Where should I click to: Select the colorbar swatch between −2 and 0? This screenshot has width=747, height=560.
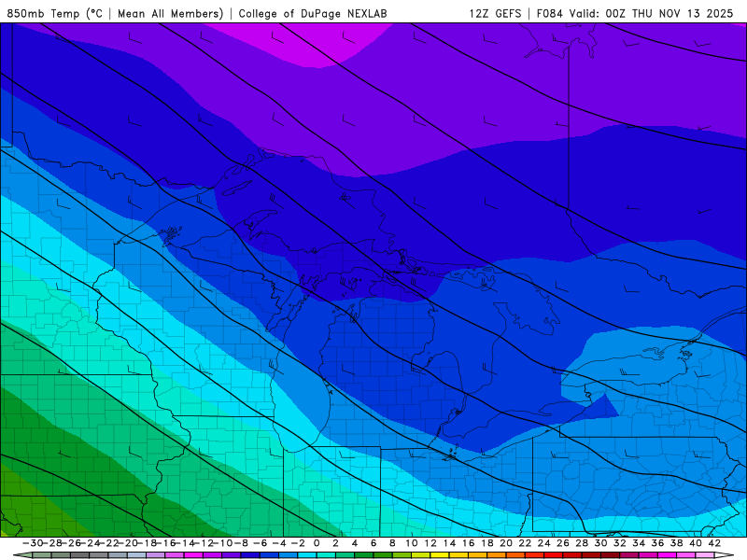(x=307, y=555)
